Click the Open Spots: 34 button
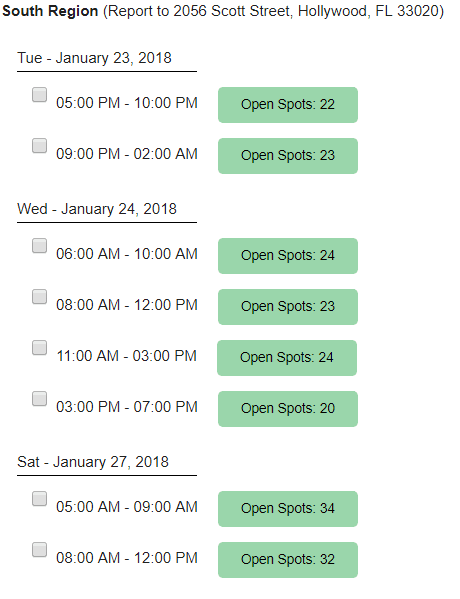Screen dimensions: 460x599 (x=288, y=509)
